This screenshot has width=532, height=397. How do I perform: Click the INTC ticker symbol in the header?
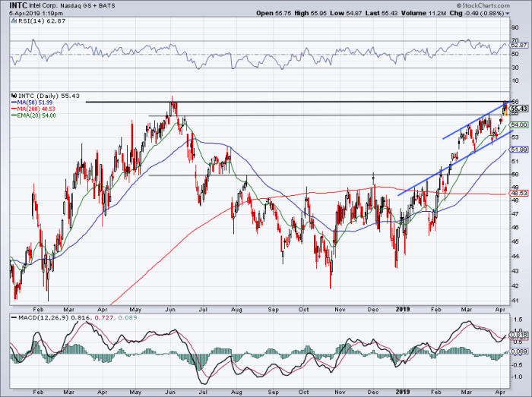[x=18, y=5]
